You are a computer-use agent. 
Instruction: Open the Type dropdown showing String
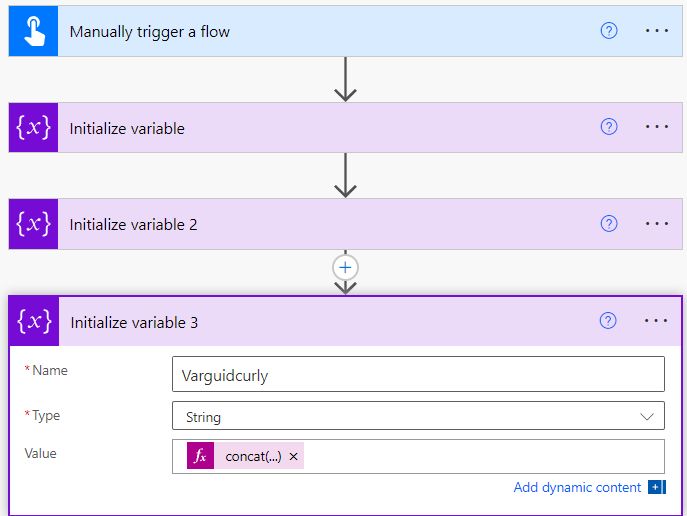(418, 416)
